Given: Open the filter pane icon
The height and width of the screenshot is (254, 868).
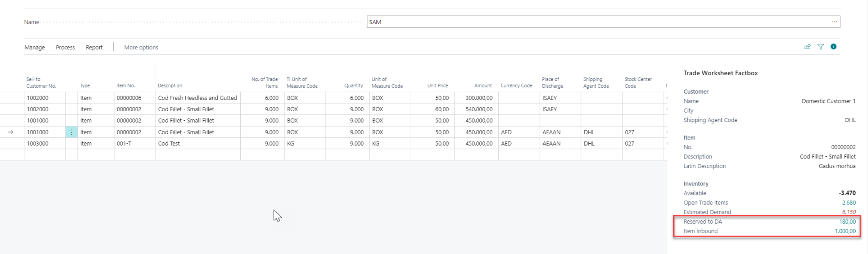Looking at the screenshot, I should pos(820,47).
